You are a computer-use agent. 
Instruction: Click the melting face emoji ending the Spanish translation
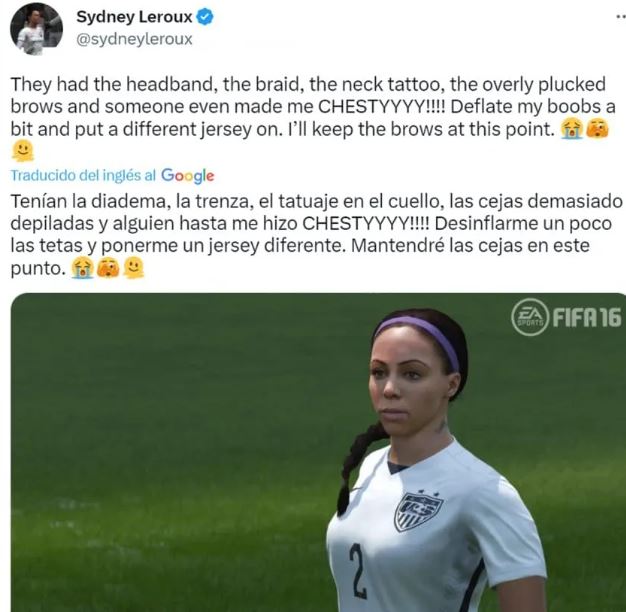coord(133,267)
